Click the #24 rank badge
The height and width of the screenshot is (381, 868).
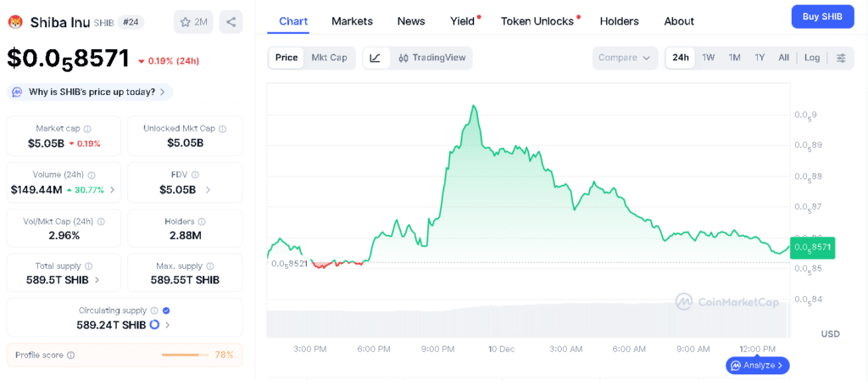click(x=130, y=22)
